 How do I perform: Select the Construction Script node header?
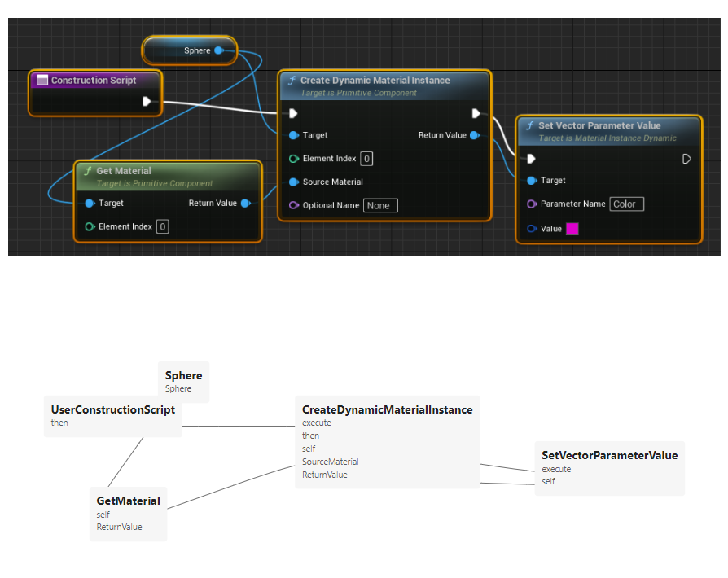pos(94,81)
